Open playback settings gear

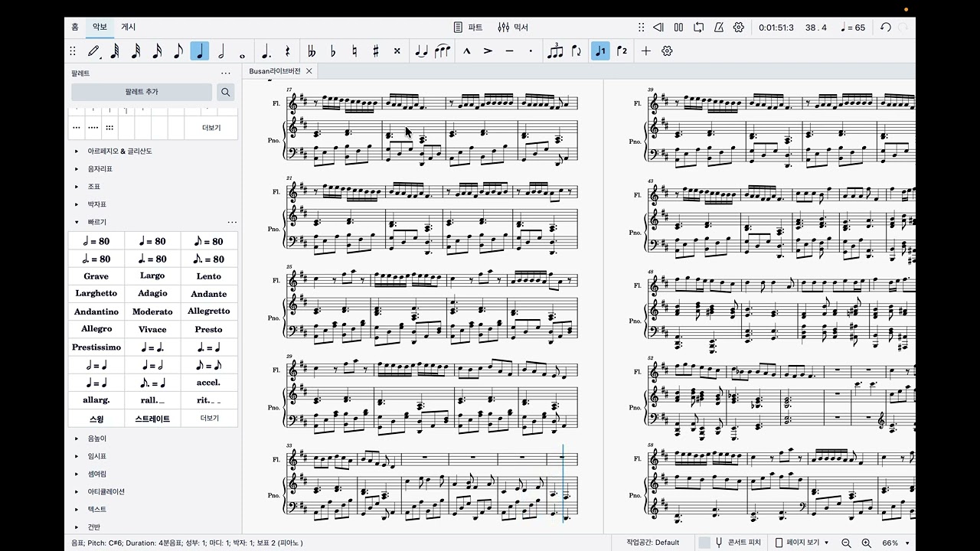[x=739, y=28]
